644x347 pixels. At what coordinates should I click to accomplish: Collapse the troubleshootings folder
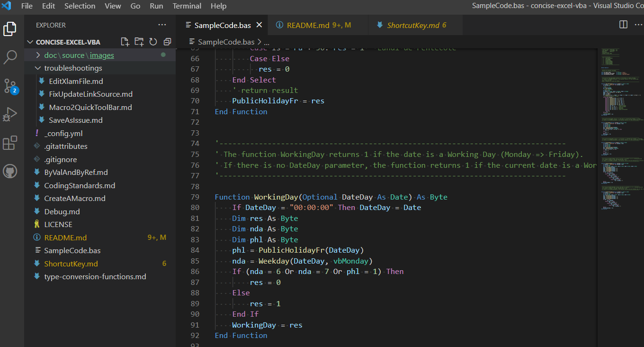pos(100,68)
